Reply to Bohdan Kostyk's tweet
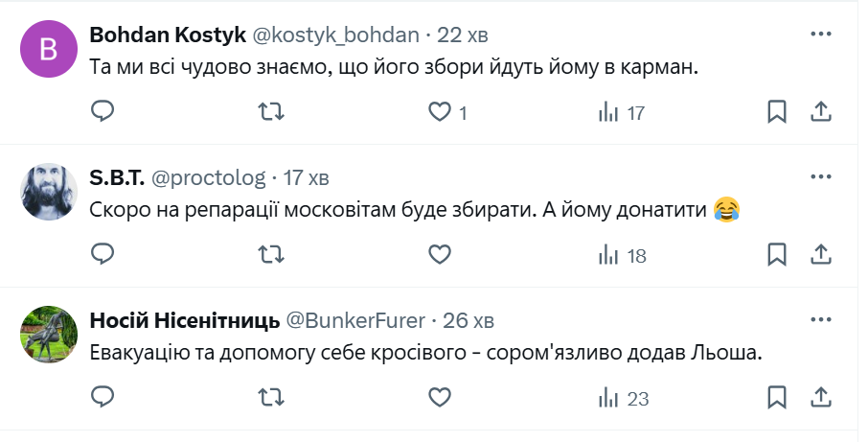Viewport: 868px width, 442px height. (103, 112)
